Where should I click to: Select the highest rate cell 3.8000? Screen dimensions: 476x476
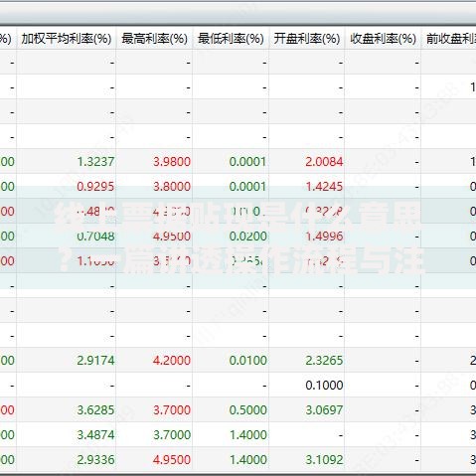point(172,187)
